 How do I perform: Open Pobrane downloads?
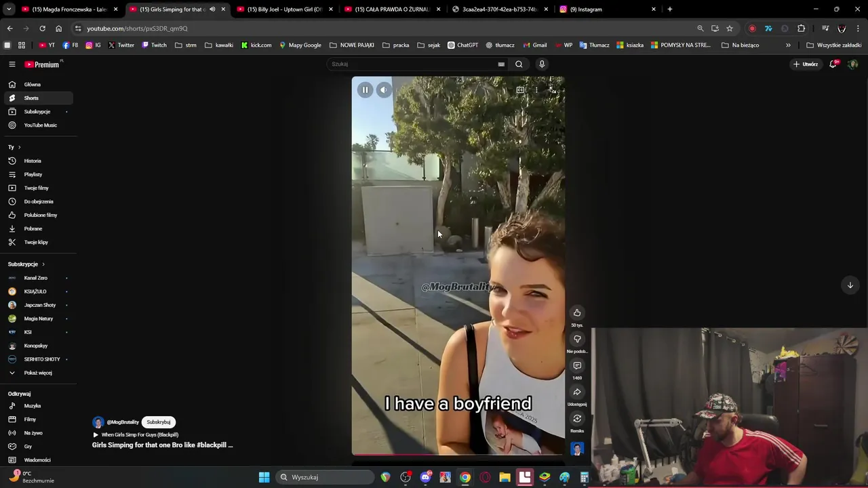38,228
